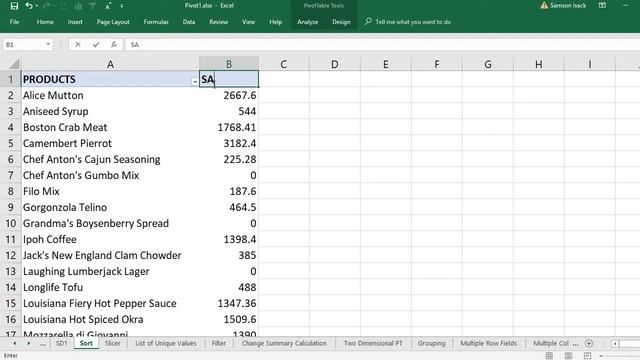
Task: Click the Save icon in Quick Access
Action: click(14, 6)
